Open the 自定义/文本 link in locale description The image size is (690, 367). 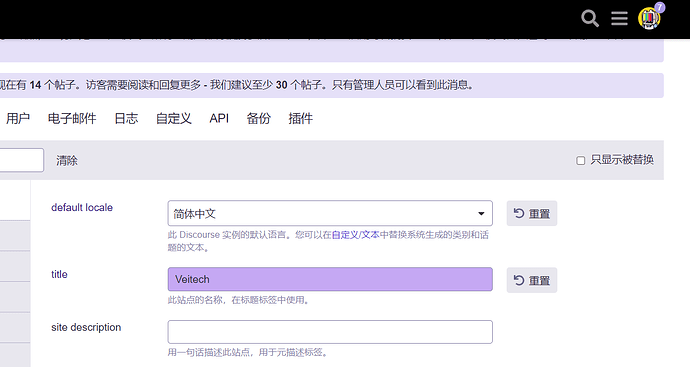tap(356, 235)
